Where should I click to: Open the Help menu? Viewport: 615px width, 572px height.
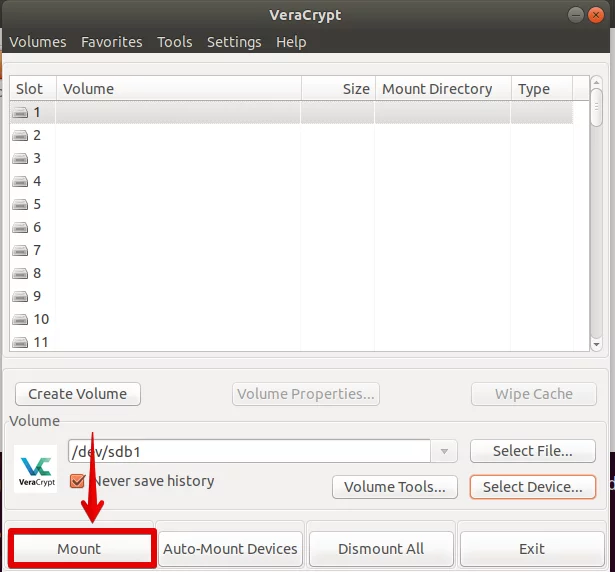pyautogui.click(x=291, y=42)
